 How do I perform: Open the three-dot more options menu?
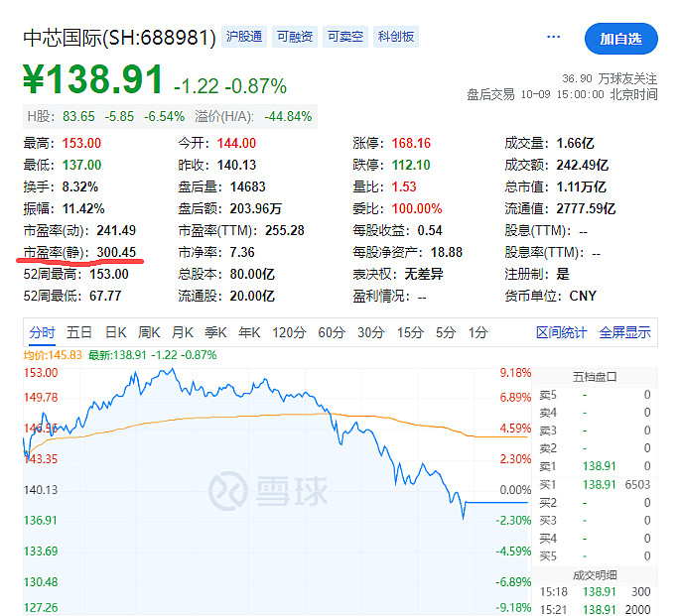(553, 37)
